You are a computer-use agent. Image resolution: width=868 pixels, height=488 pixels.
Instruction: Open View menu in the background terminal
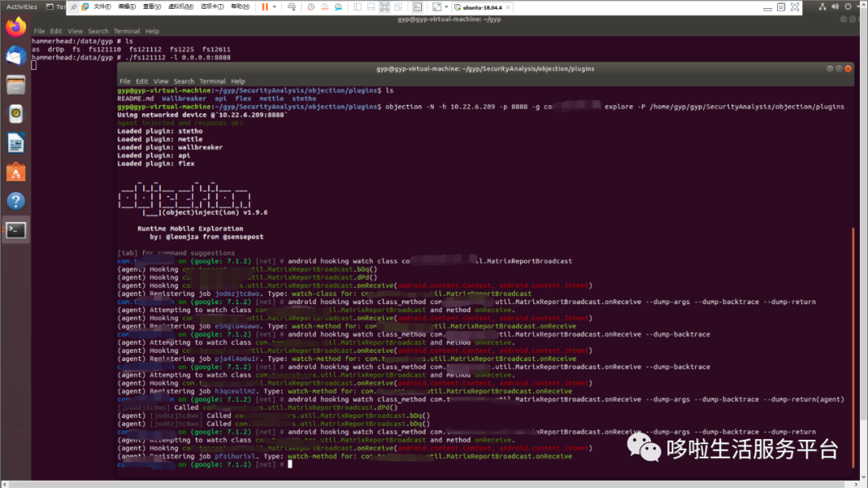[76, 31]
